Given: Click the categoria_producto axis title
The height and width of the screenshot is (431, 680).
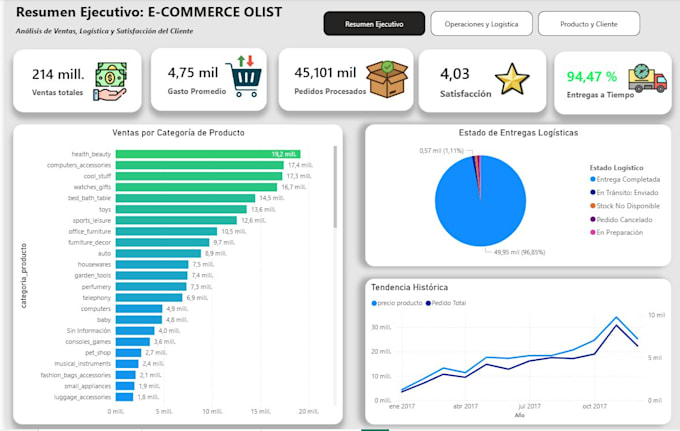Looking at the screenshot, I should click(23, 276).
